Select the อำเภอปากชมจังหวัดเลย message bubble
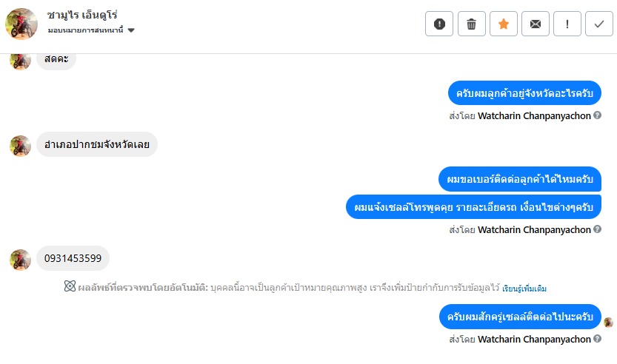617x364 pixels. [x=97, y=144]
